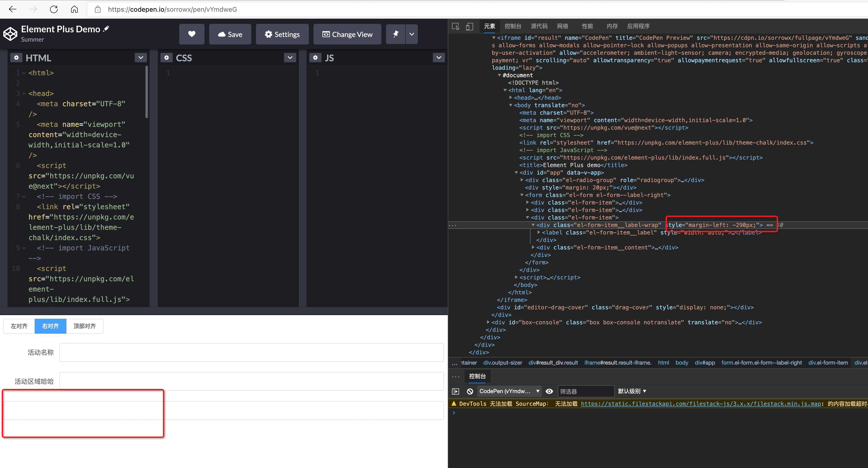Open the CodePen console context dropdown

pos(510,391)
